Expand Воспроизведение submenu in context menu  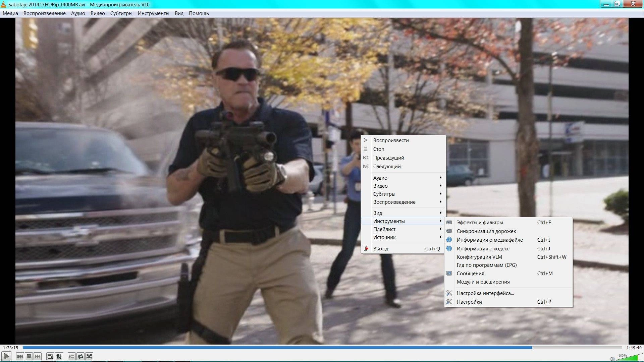(403, 202)
